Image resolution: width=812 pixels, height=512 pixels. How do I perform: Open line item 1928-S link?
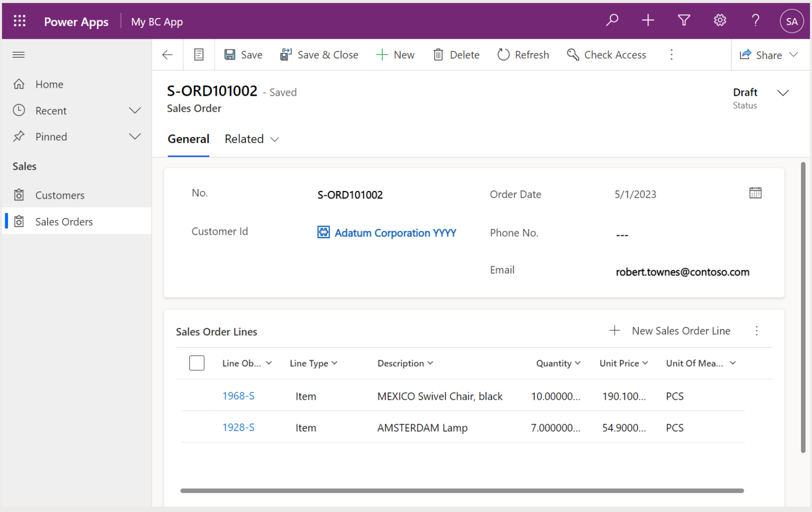(x=238, y=427)
